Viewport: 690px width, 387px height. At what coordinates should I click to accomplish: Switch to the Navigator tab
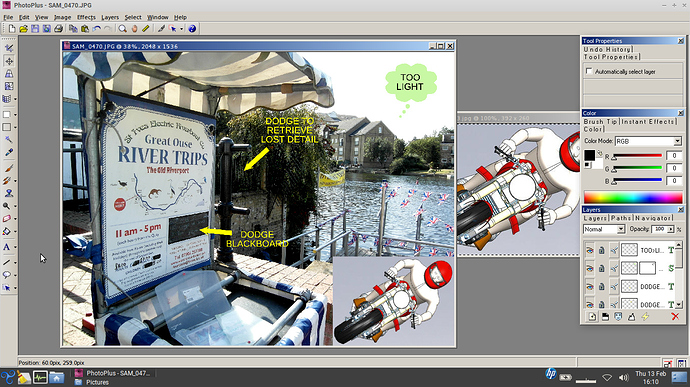653,218
